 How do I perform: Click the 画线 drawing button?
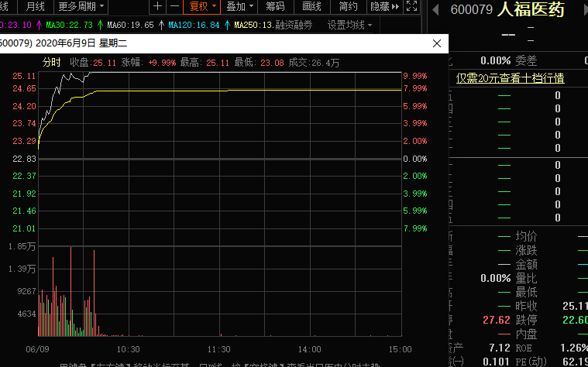click(311, 7)
